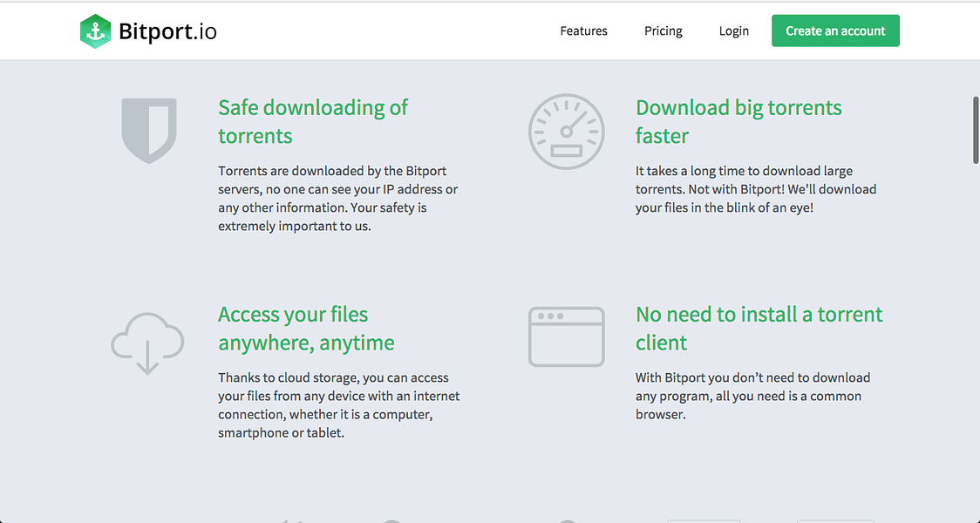Select the 'Access your files anywhere, anytime' heading

pyautogui.click(x=306, y=328)
